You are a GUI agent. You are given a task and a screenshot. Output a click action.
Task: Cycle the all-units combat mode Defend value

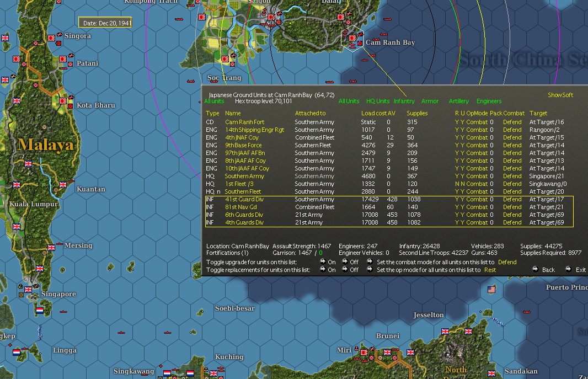tap(507, 262)
